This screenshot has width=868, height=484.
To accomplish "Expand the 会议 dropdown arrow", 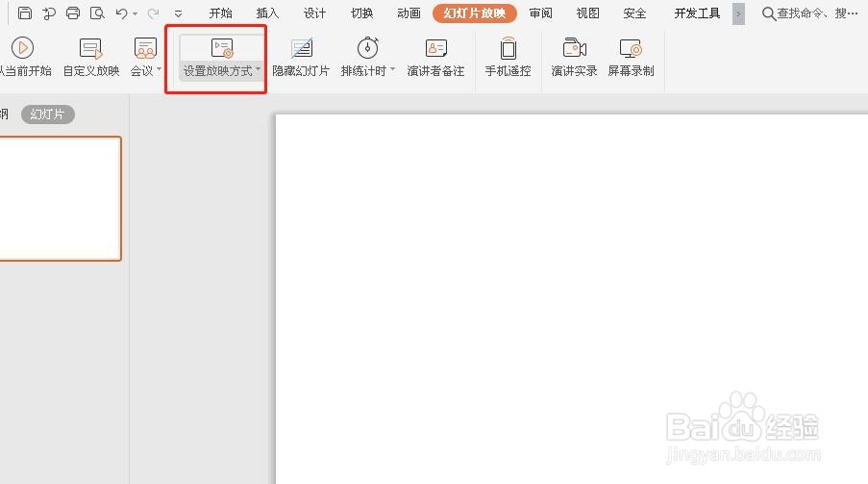I will tap(160, 69).
